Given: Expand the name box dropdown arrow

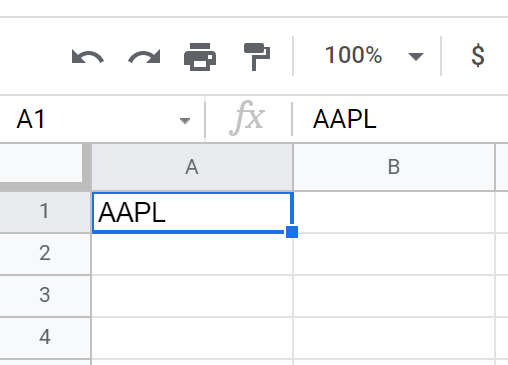Looking at the screenshot, I should pyautogui.click(x=185, y=120).
